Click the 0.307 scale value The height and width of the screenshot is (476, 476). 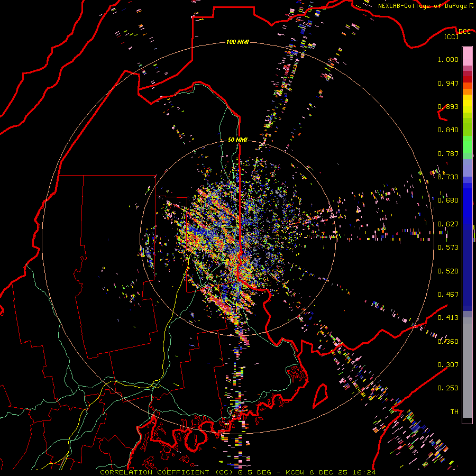(x=448, y=365)
